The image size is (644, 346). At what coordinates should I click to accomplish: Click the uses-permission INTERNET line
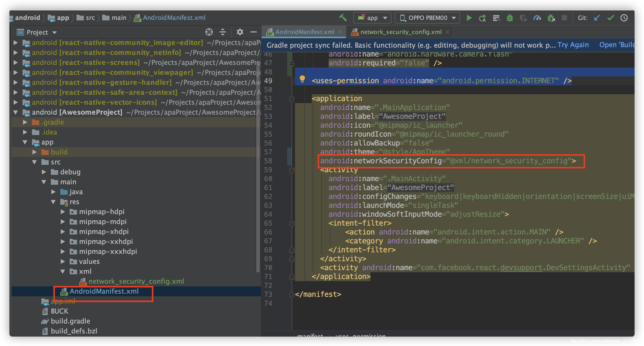[442, 81]
